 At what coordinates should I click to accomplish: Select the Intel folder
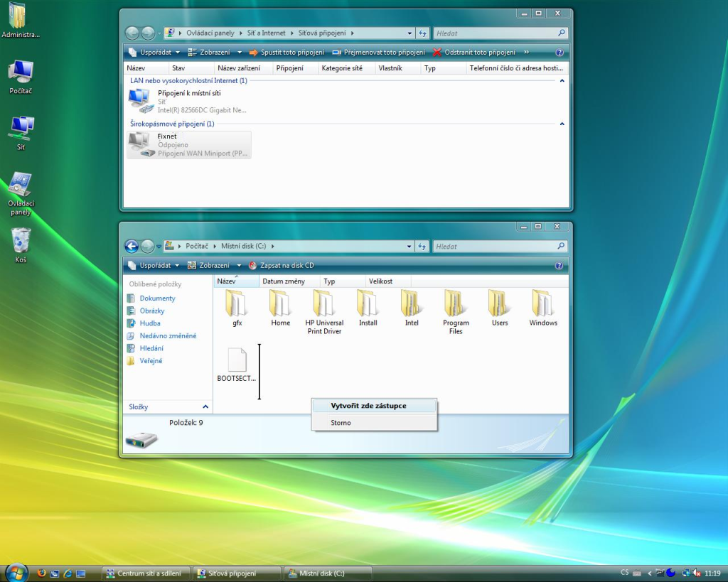pos(412,307)
